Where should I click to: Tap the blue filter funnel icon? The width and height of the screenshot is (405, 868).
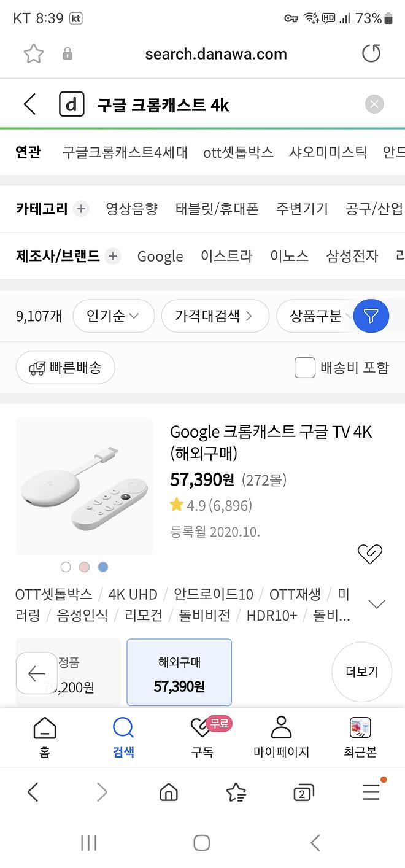tap(371, 316)
